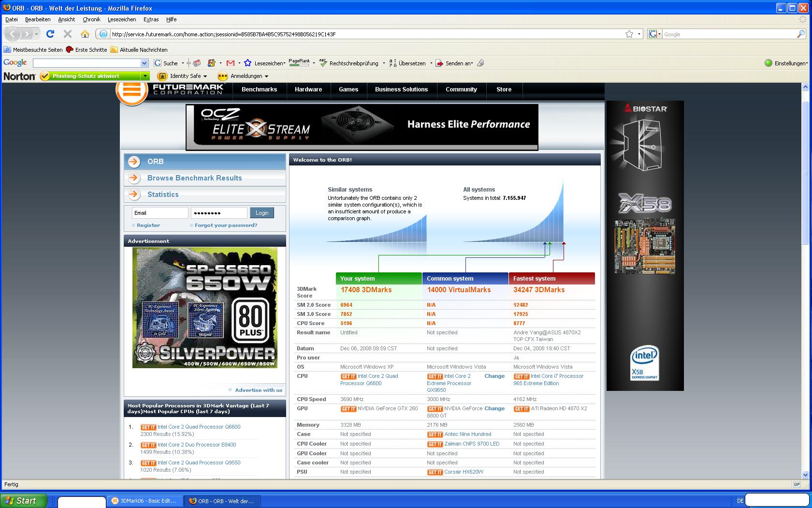Click the password input field
812x508 pixels.
tap(219, 213)
